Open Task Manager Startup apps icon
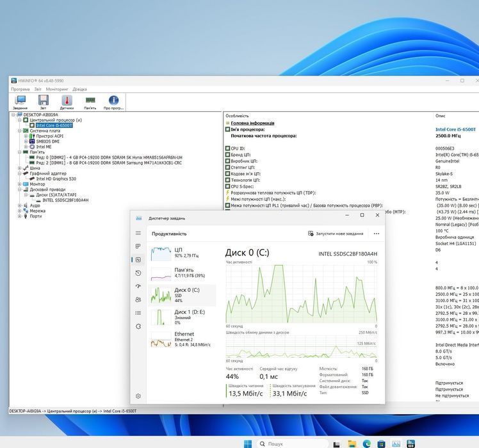479x448 pixels. coord(138,286)
